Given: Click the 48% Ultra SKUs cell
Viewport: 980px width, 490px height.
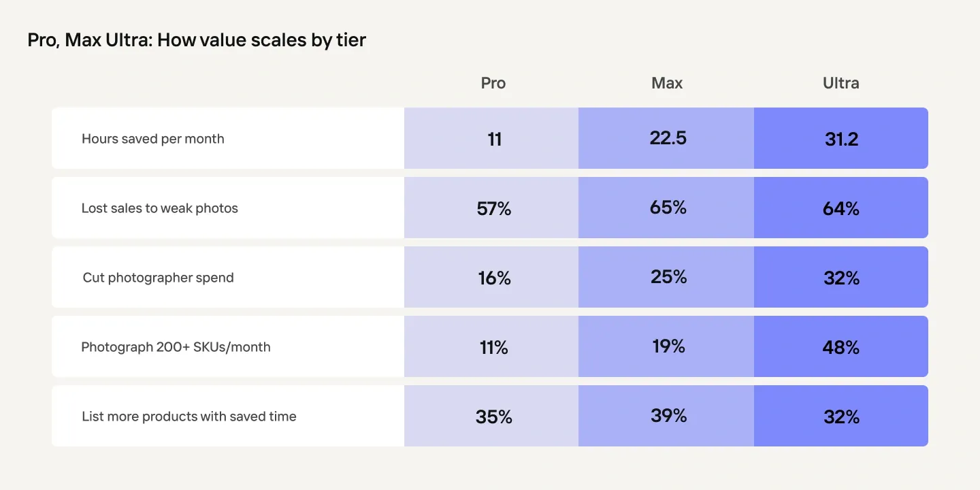Looking at the screenshot, I should pyautogui.click(x=841, y=348).
